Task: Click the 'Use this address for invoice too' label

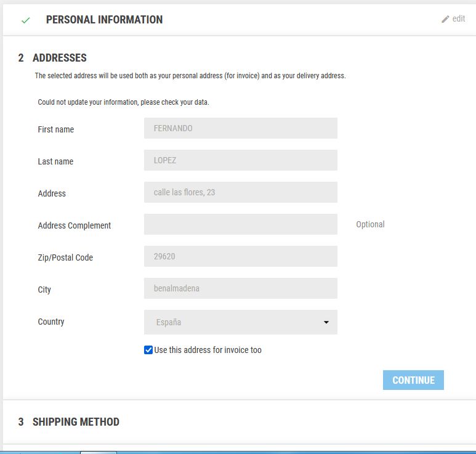Action: 208,350
